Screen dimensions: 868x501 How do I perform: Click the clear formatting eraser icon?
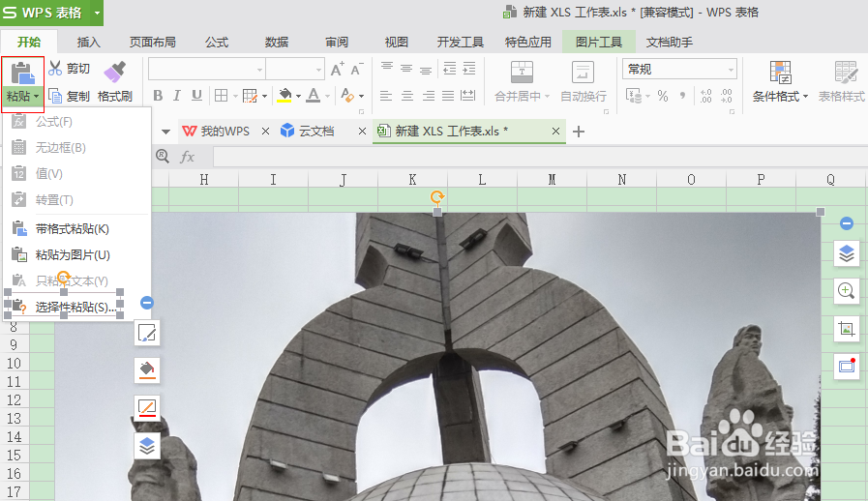[347, 96]
